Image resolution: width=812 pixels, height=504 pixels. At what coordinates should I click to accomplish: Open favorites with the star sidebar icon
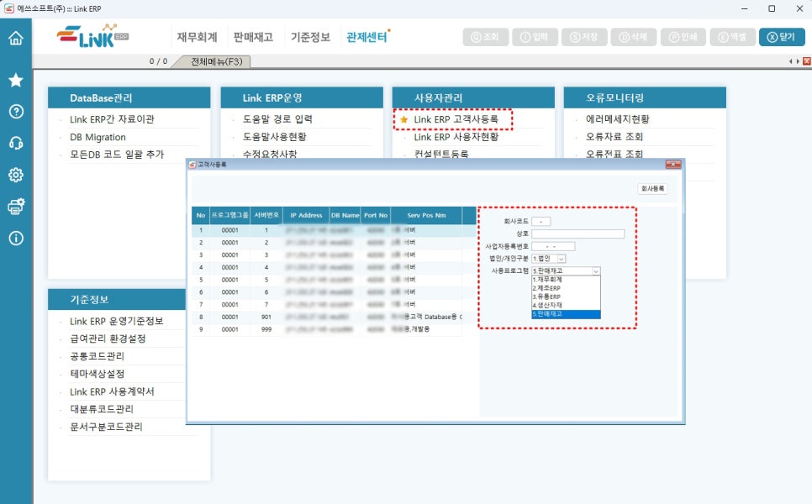pyautogui.click(x=16, y=80)
